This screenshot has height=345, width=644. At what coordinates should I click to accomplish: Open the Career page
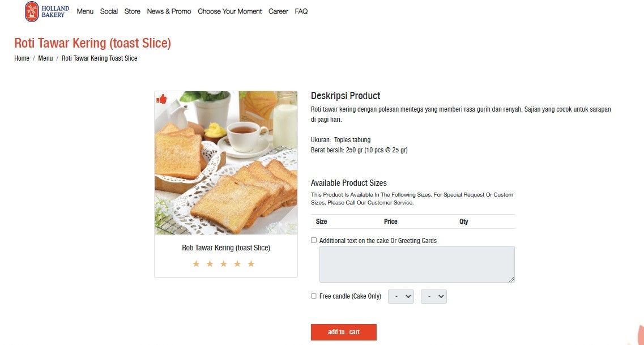(x=278, y=11)
